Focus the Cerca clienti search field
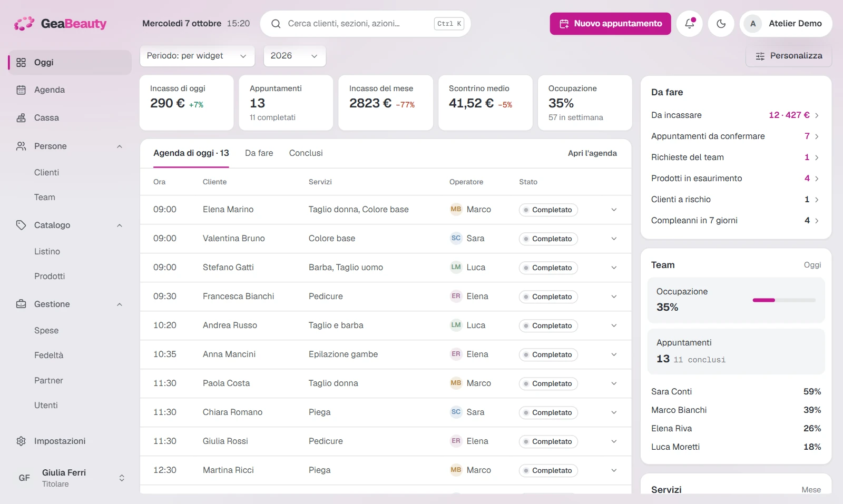 coord(365,24)
